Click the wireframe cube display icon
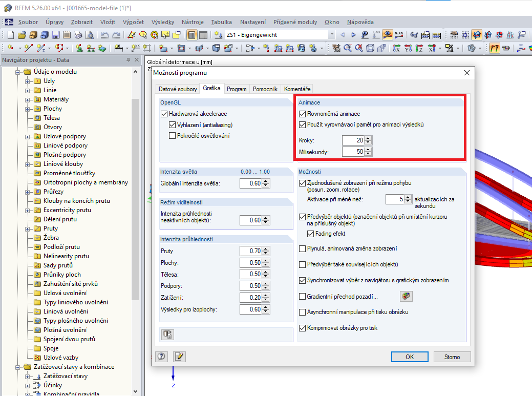532x396 pixels. tap(370, 48)
